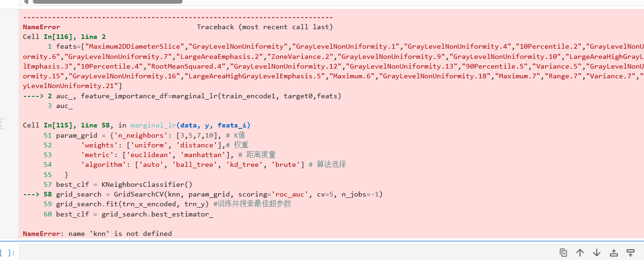Click the "ZoneVariance.2" feature name
The image size is (644, 260).
[x=302, y=57]
